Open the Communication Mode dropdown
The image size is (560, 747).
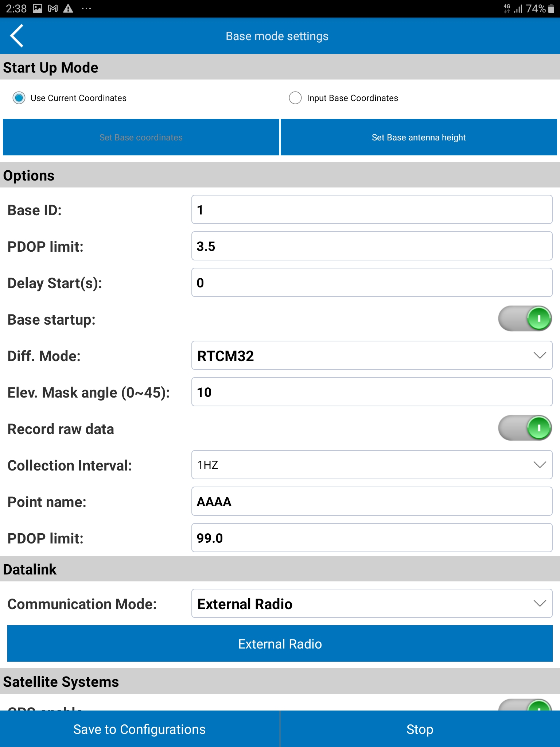(x=372, y=604)
